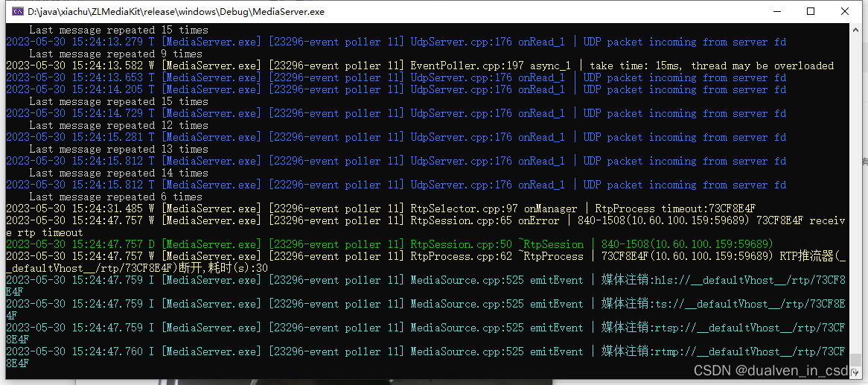This screenshot has width=868, height=385.
Task: Click the timestamp 15:24:14.205
Action: pos(106,90)
